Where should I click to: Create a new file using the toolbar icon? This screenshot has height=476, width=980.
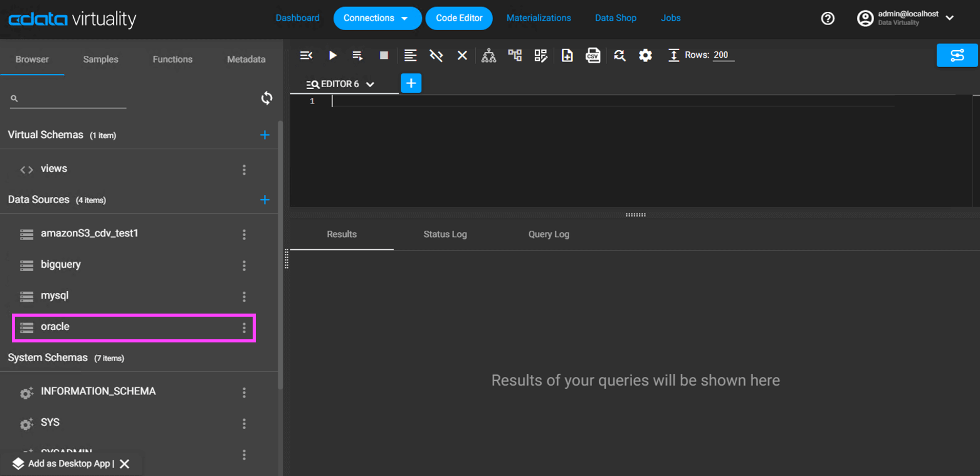coord(566,55)
